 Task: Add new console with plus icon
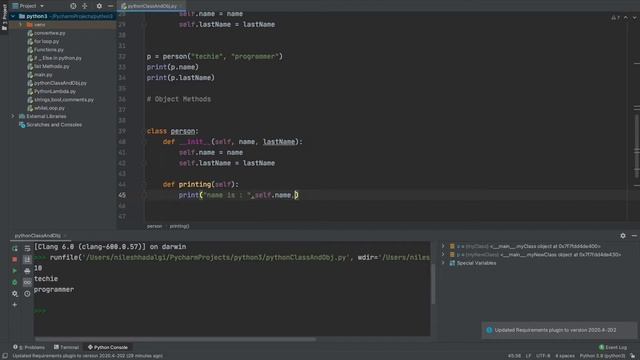(x=15, y=304)
